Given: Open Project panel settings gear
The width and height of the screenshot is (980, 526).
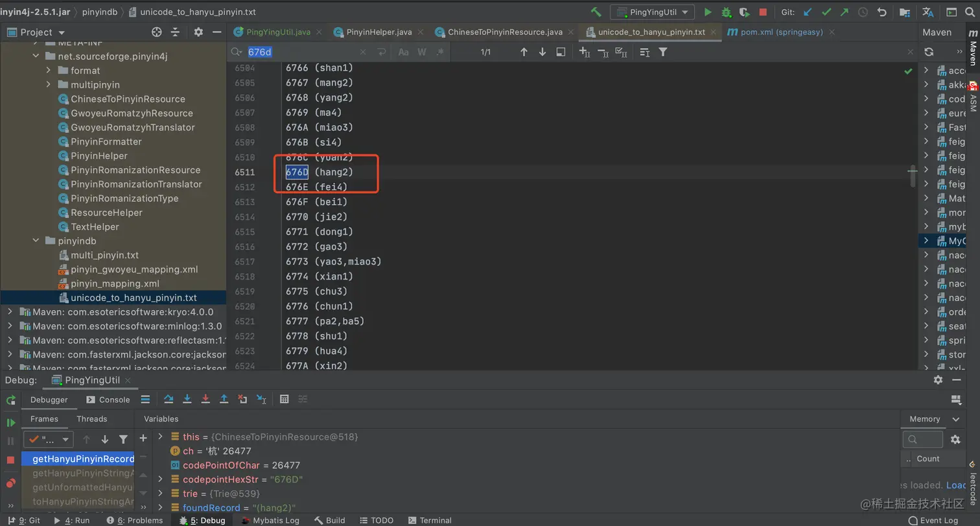Looking at the screenshot, I should tap(198, 32).
